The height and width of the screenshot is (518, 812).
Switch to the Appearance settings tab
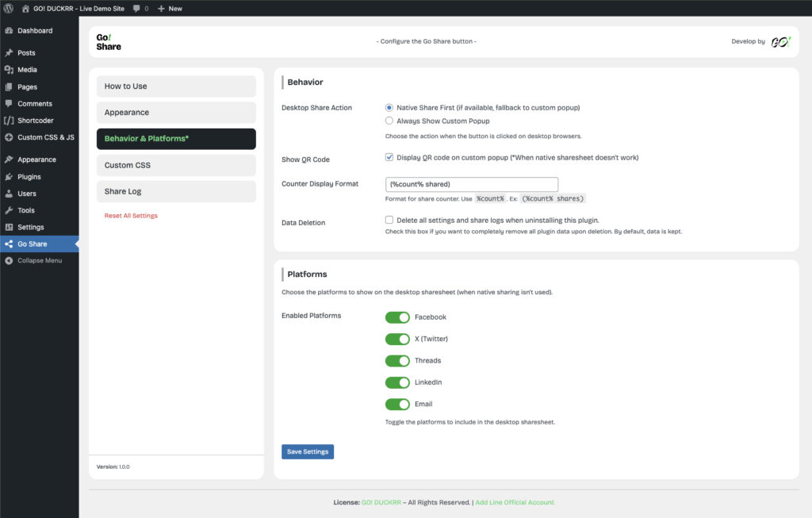176,113
